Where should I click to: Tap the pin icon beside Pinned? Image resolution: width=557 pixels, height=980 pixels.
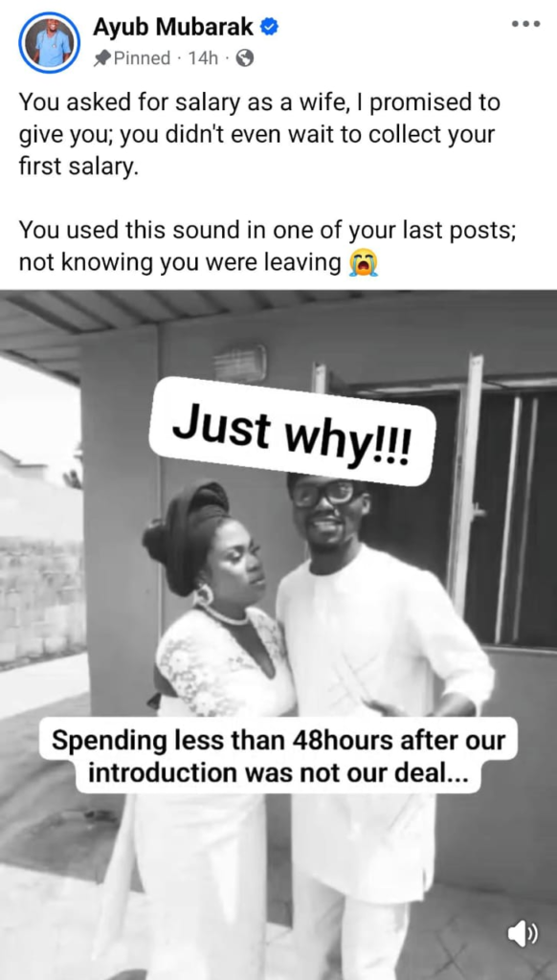coord(101,58)
